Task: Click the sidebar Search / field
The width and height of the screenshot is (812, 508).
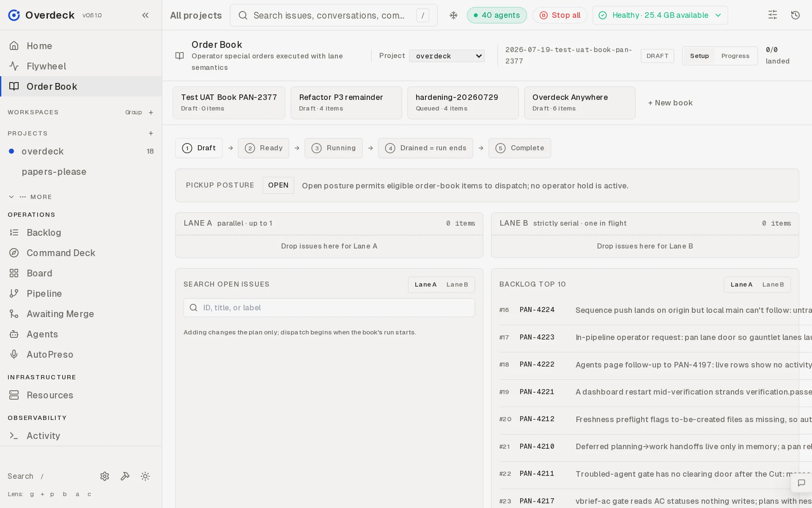Action: tap(26, 476)
